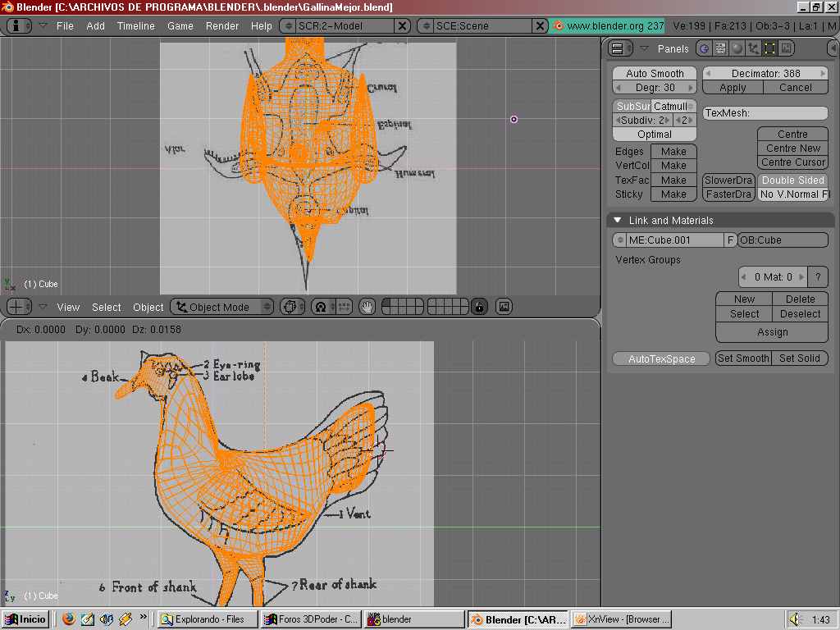The image size is (840, 630).
Task: Click the Set Smooth button
Action: point(743,358)
